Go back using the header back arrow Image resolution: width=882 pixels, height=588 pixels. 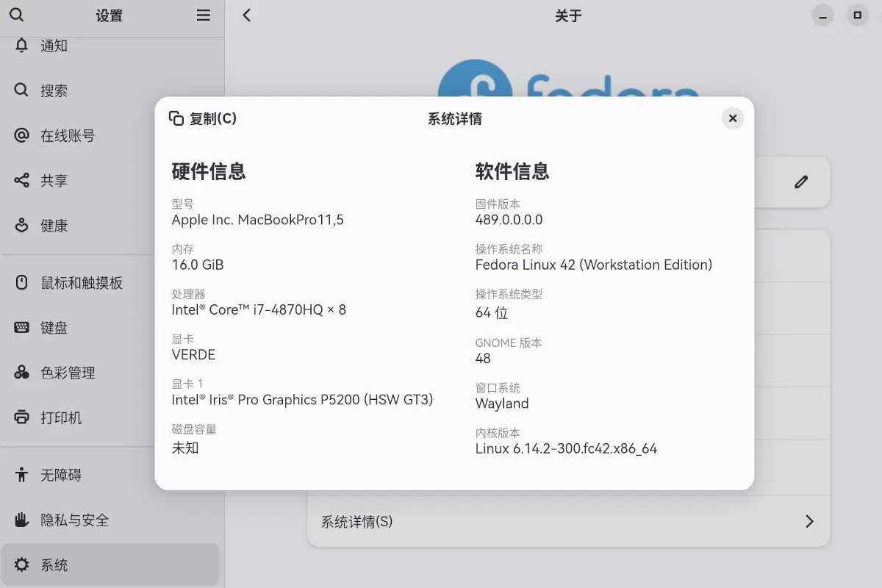tap(247, 15)
